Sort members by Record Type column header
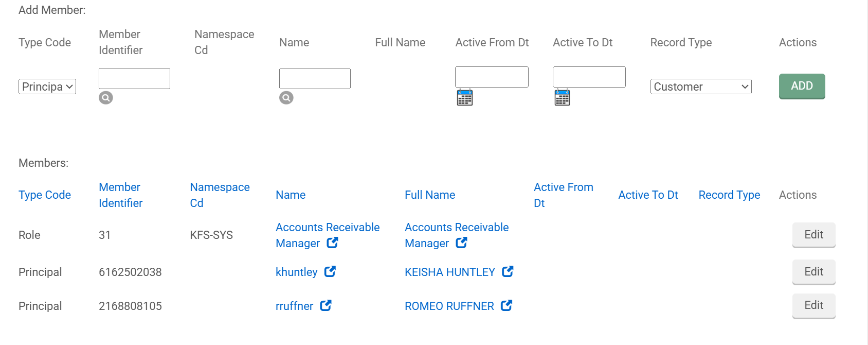 (729, 195)
